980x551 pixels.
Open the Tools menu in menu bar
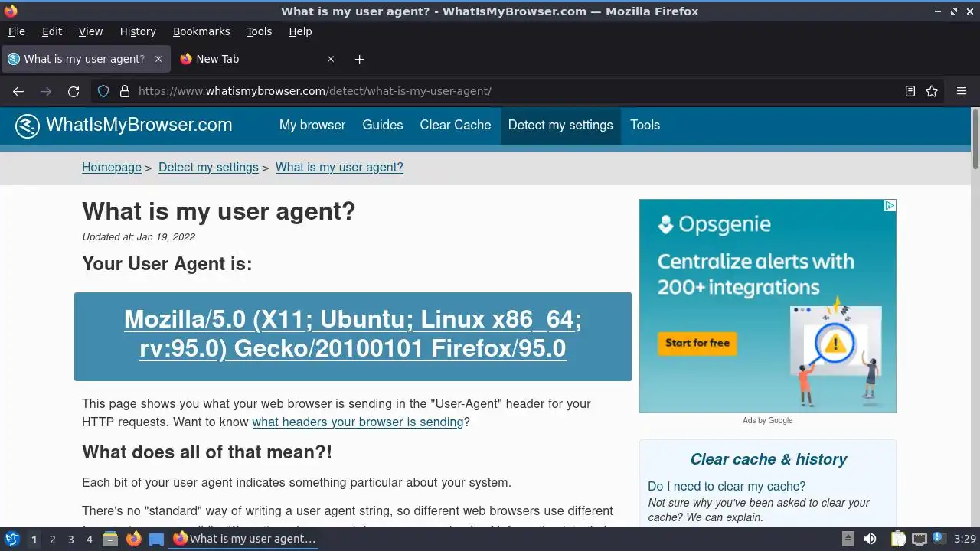(x=259, y=31)
